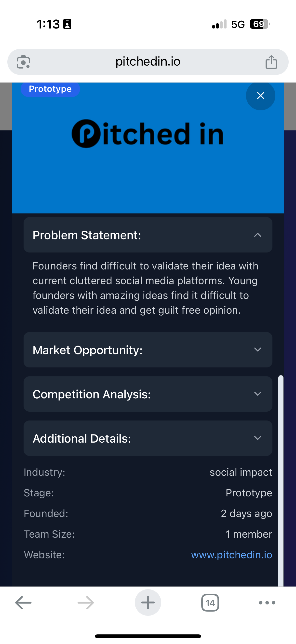This screenshot has height=644, width=296.
Task: Tap the pitchedin.io address bar
Action: coord(148,62)
